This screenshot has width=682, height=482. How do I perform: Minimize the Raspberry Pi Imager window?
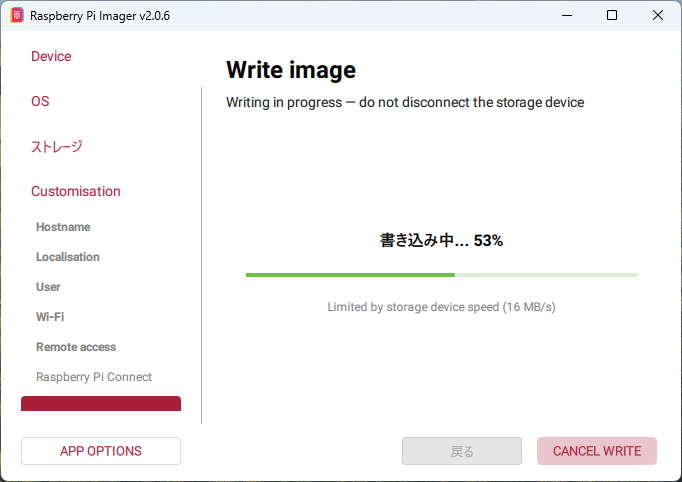point(567,16)
